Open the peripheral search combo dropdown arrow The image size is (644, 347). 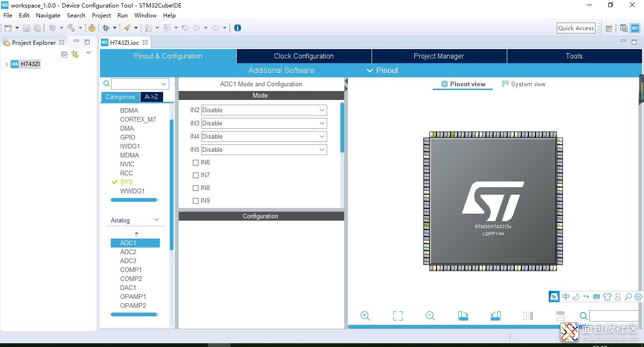pos(164,84)
